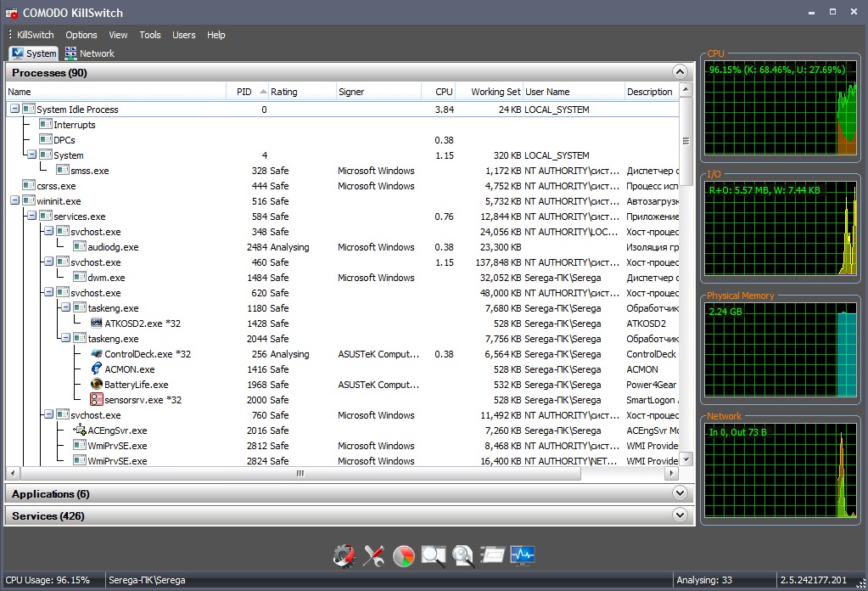Sort by the CPU column header

(439, 92)
